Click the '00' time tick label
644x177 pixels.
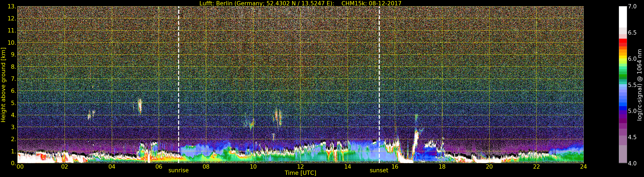pos(20,166)
